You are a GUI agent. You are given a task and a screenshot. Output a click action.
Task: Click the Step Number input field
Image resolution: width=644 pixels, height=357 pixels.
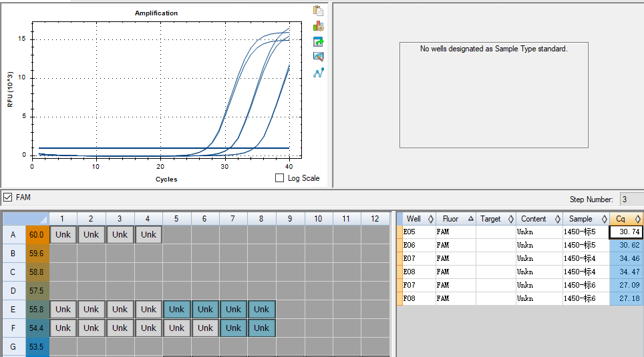pyautogui.click(x=632, y=200)
